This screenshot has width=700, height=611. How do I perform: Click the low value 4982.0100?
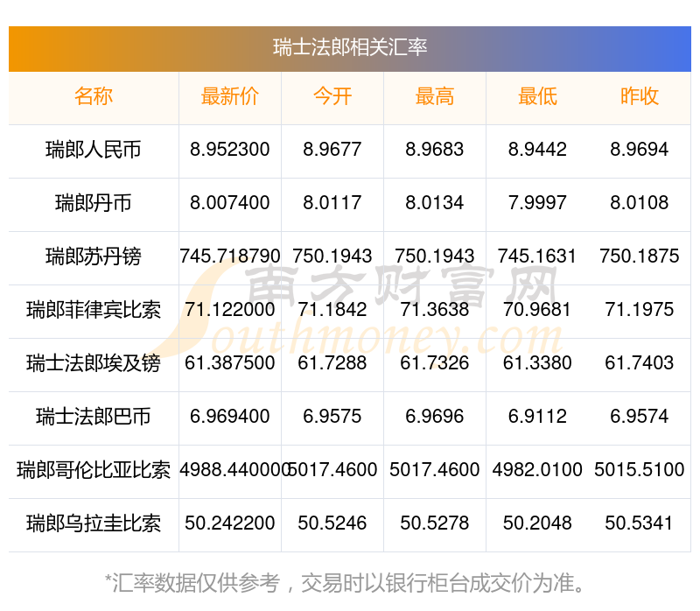pyautogui.click(x=537, y=469)
